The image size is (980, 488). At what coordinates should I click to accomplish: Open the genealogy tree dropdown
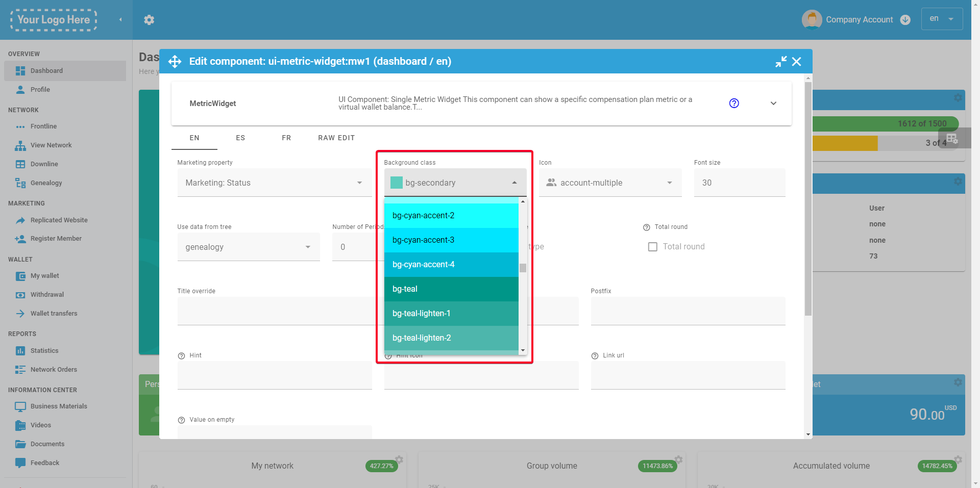click(248, 247)
